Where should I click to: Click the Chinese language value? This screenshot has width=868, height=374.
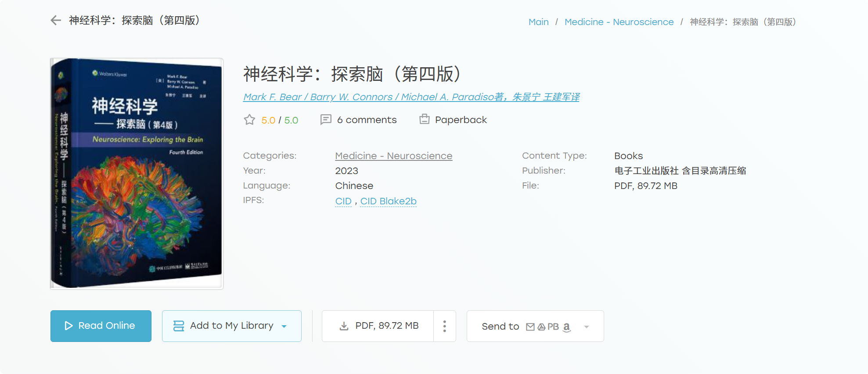point(354,186)
